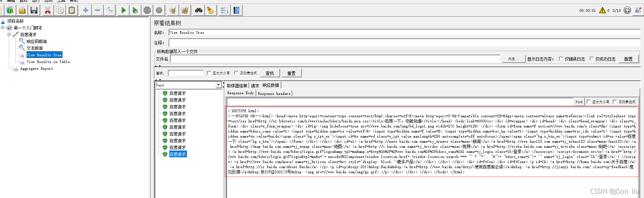Click the 00:00:01 elapsed time display
The image size is (644, 198).
point(588,11)
